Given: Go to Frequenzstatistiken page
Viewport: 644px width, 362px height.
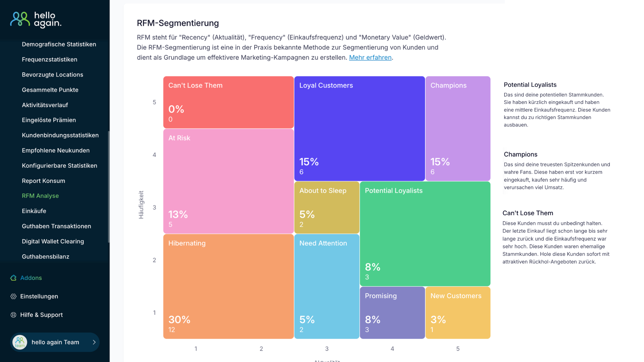Looking at the screenshot, I should [49, 59].
